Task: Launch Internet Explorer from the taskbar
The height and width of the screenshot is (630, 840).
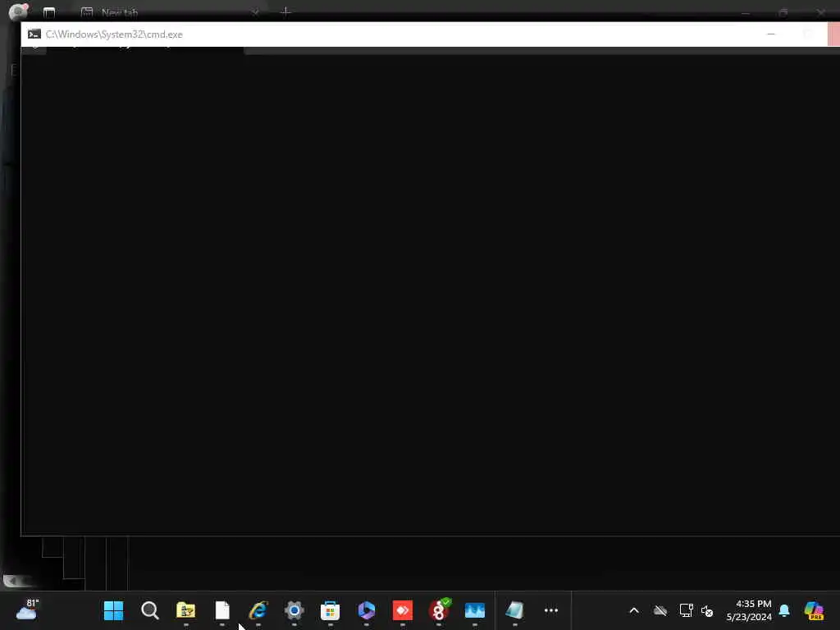Action: 258,610
